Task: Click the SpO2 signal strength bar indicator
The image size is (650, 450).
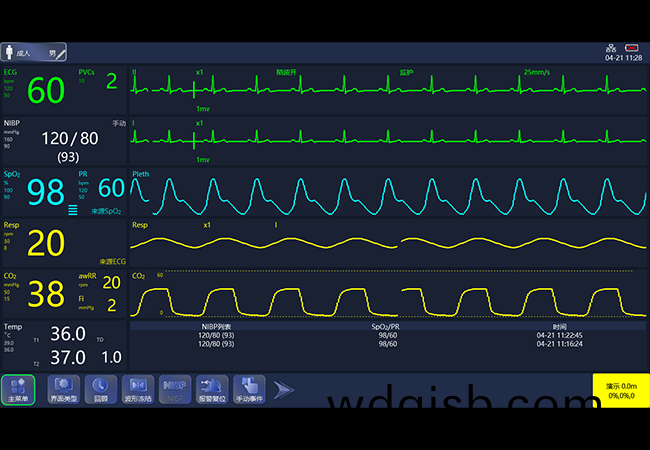Action: click(x=73, y=210)
